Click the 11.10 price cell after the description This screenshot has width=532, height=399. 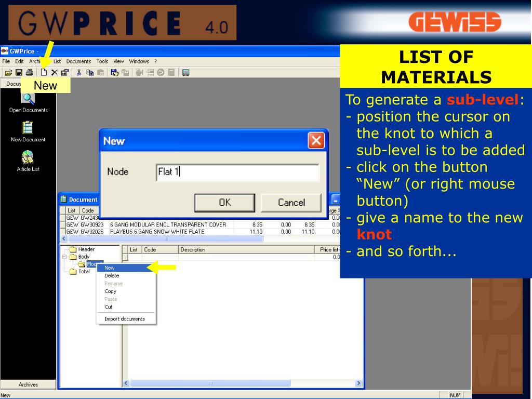[x=256, y=232]
